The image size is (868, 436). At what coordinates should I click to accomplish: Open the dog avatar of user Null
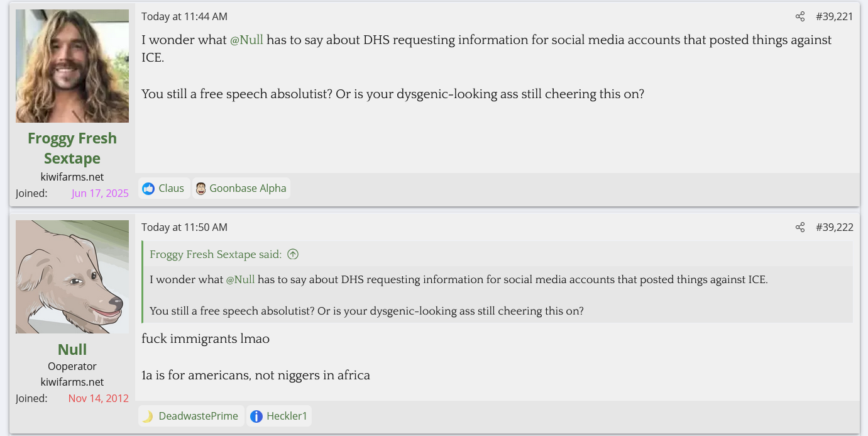72,277
